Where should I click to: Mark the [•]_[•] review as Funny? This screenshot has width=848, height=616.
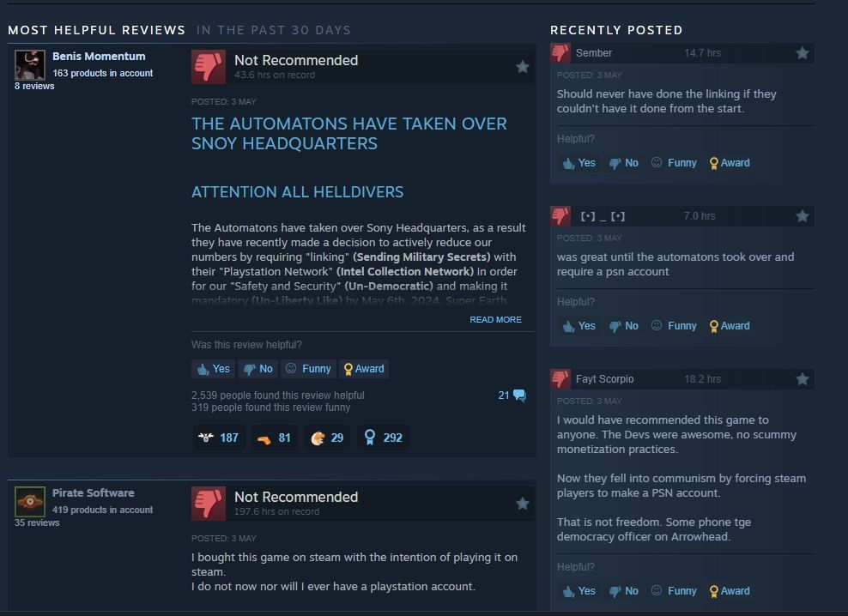[673, 325]
